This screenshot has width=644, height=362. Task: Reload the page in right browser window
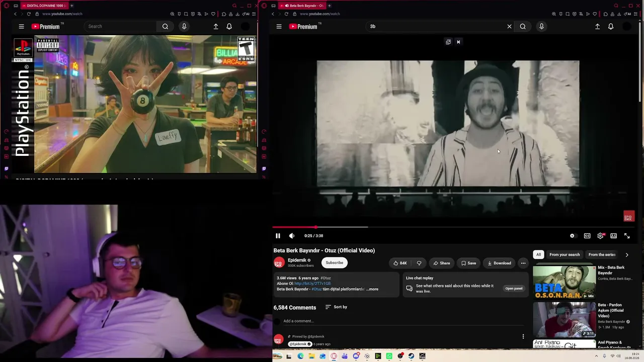[x=286, y=14]
